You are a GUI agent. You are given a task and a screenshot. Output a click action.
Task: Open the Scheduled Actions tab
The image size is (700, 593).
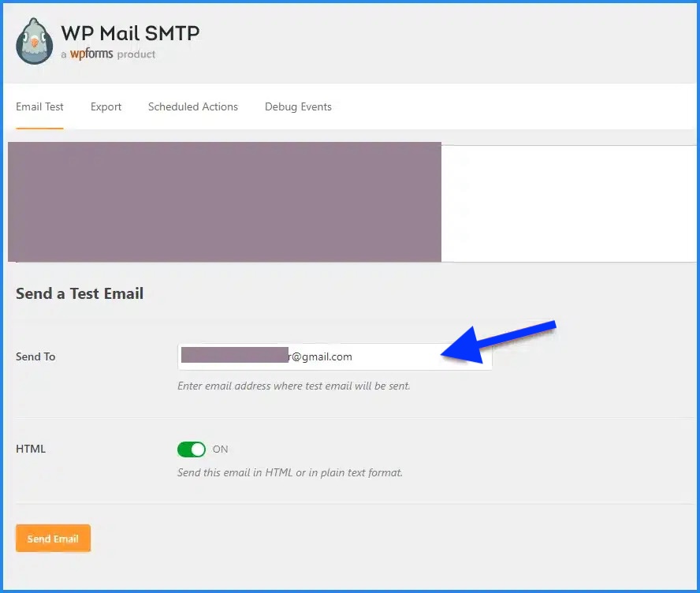(x=193, y=106)
